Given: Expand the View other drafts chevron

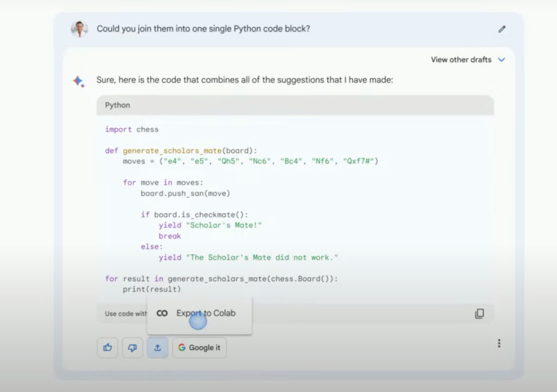Looking at the screenshot, I should (502, 60).
